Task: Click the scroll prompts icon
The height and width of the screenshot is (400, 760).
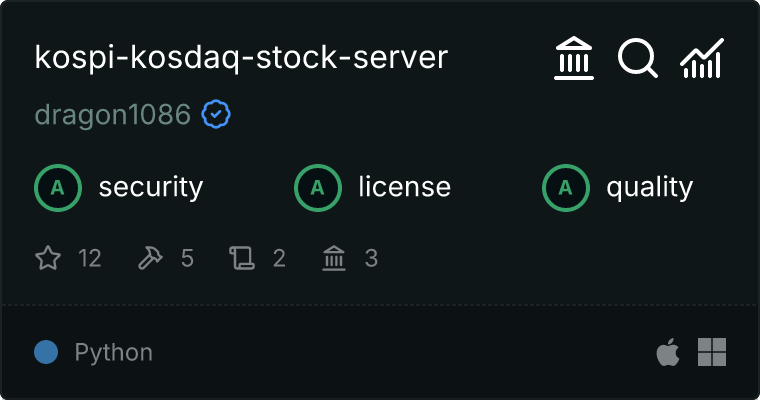Action: (242, 259)
